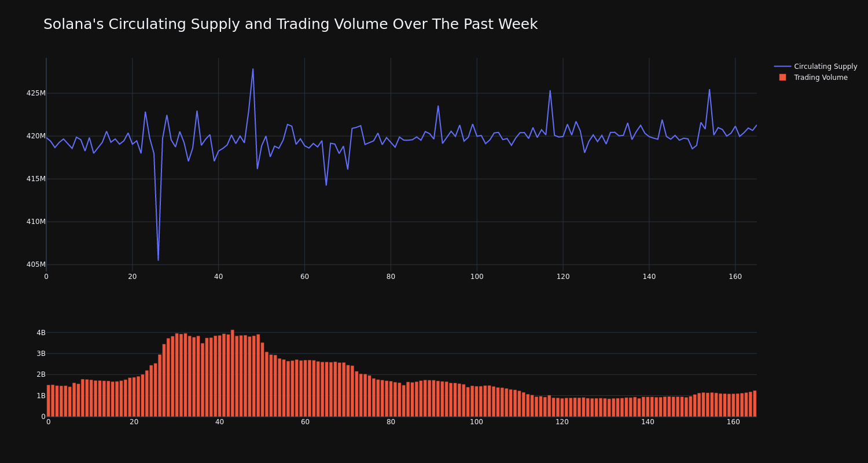This screenshot has width=868, height=463.
Task: Click the chart title about Solana's supply
Action: (x=290, y=24)
